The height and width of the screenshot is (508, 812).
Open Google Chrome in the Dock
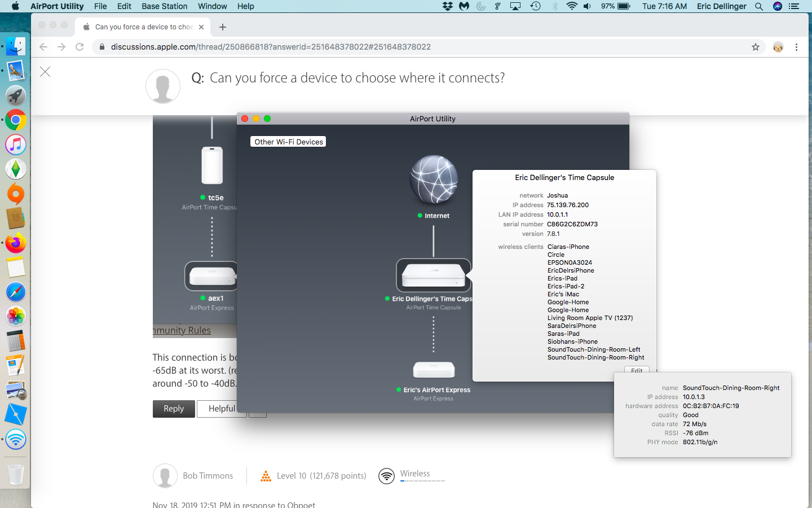[x=16, y=120]
